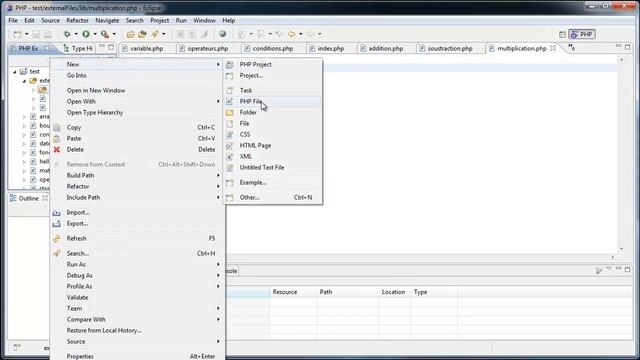Open Back history dropdown arrow
The width and height of the screenshot is (640, 360).
point(300,34)
